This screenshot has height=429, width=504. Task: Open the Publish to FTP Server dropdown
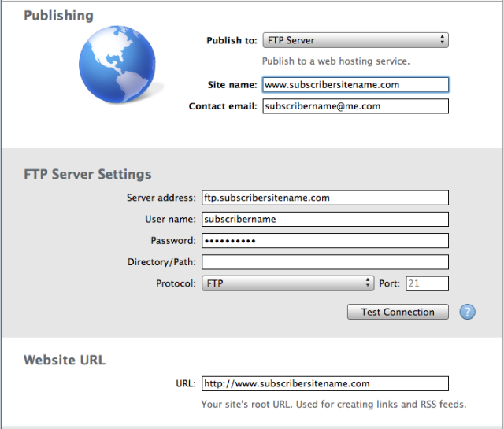tap(355, 40)
